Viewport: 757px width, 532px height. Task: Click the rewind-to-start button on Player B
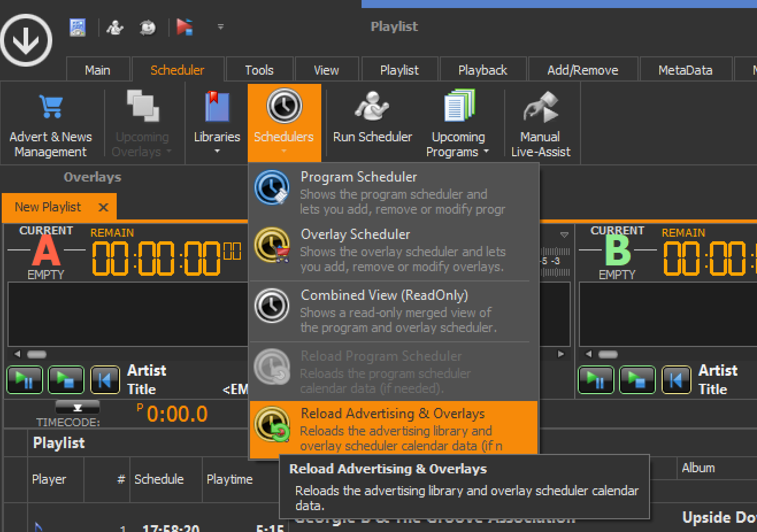point(676,380)
